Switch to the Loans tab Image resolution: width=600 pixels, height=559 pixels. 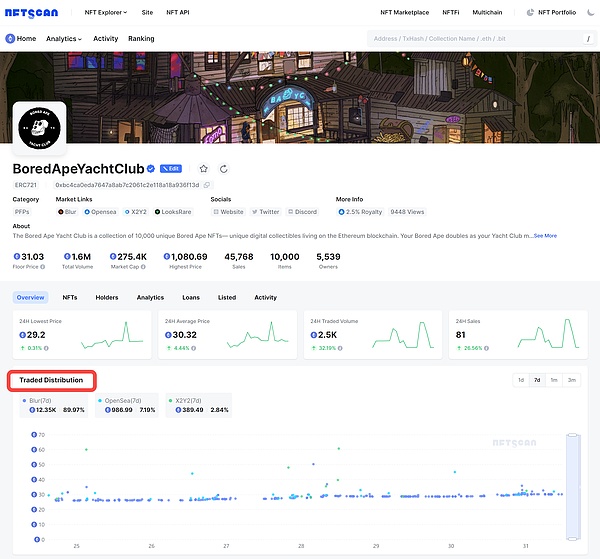pos(190,297)
